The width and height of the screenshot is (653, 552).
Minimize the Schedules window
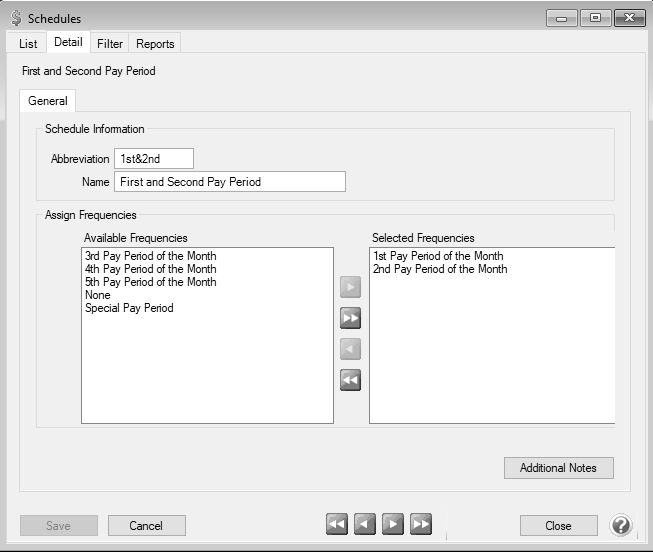[x=561, y=18]
